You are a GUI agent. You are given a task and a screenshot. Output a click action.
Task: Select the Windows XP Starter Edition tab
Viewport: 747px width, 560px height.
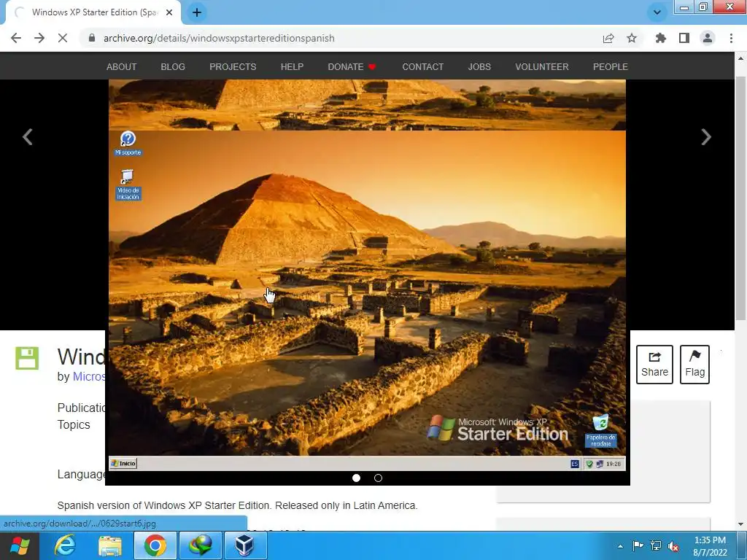pos(93,12)
